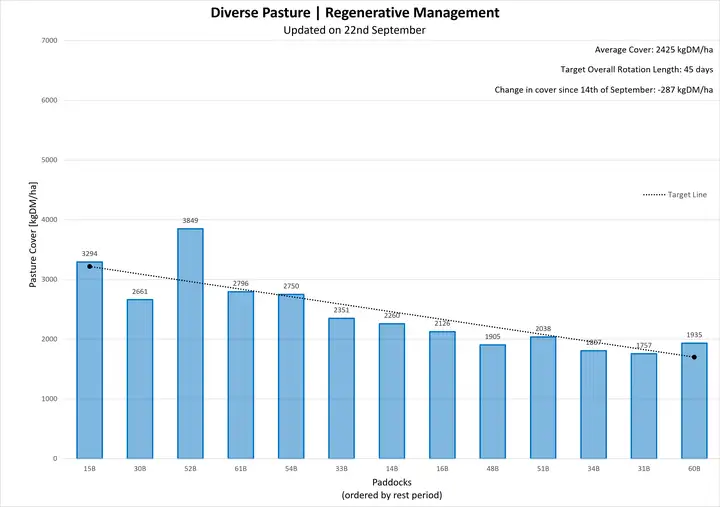The height and width of the screenshot is (507, 720).
Task: Click the y-axis value '5000'
Action: pyautogui.click(x=50, y=160)
